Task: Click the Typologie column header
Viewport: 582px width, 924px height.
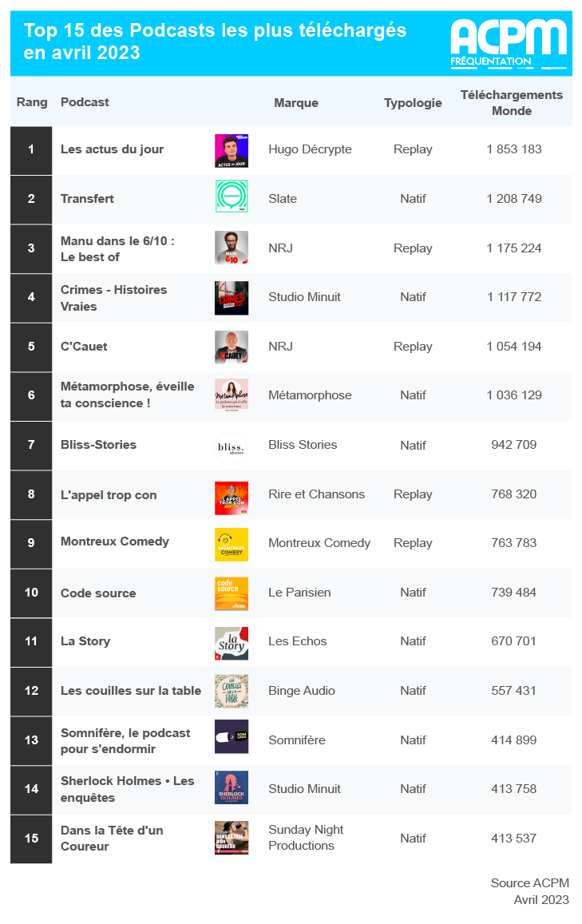Action: click(x=413, y=102)
